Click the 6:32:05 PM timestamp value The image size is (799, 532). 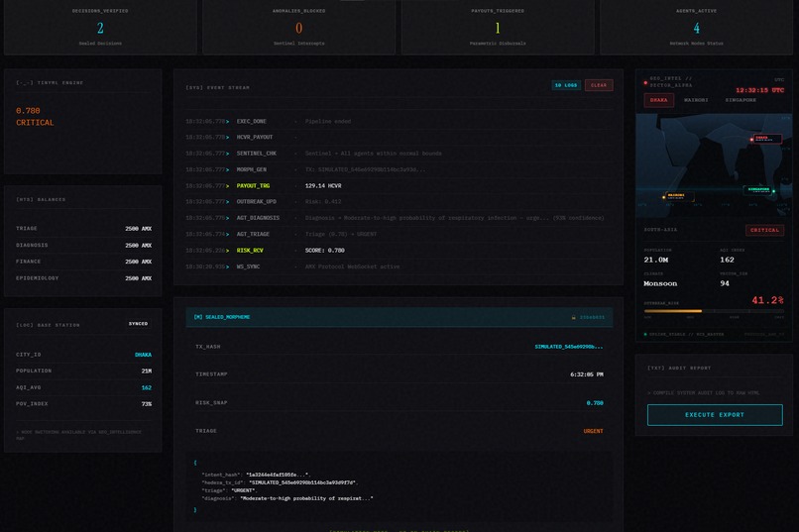[587, 374]
